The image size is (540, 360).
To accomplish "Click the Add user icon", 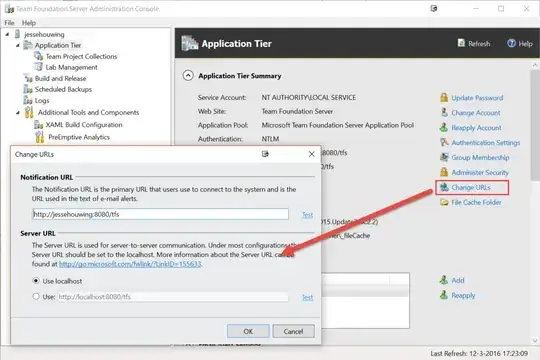I will [x=444, y=280].
